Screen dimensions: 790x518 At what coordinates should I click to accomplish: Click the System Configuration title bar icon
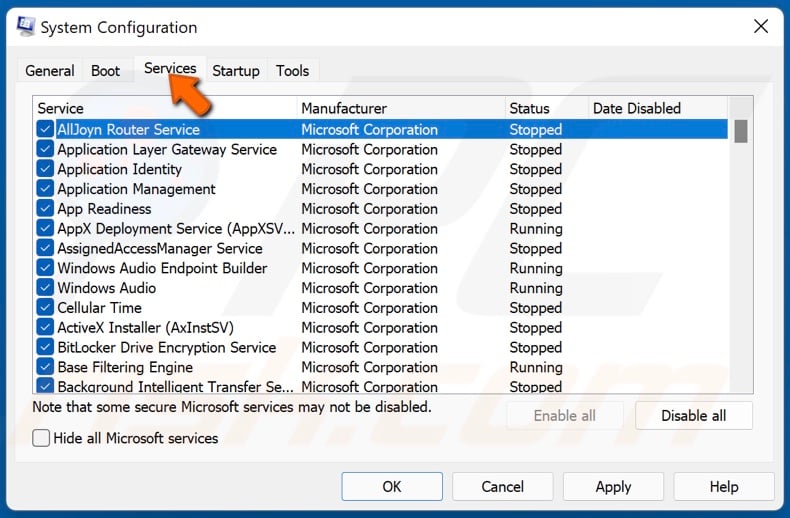coord(25,26)
